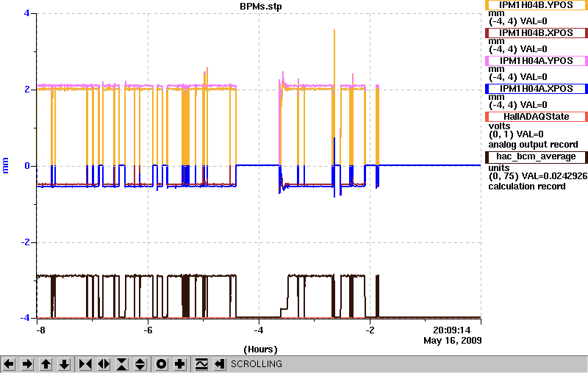Click the circle auto-scale toolbar icon

[161, 364]
